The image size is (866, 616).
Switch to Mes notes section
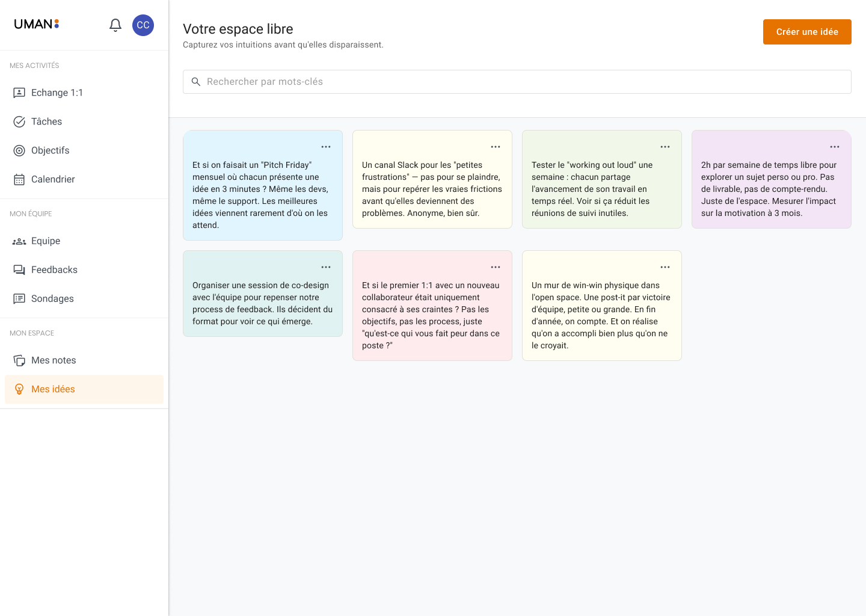point(54,360)
